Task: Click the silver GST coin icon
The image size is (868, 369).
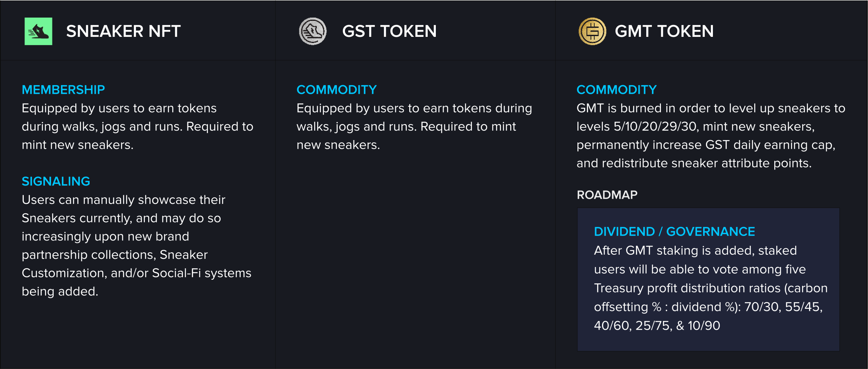Action: (313, 31)
